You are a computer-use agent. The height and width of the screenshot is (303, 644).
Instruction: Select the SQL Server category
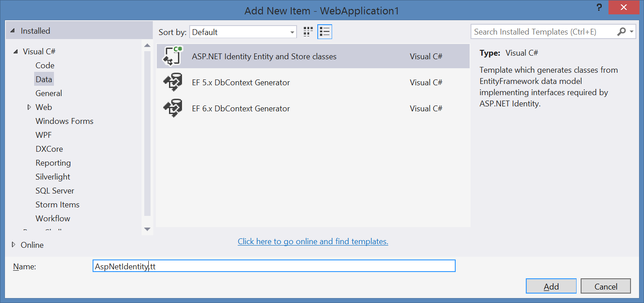coord(55,190)
